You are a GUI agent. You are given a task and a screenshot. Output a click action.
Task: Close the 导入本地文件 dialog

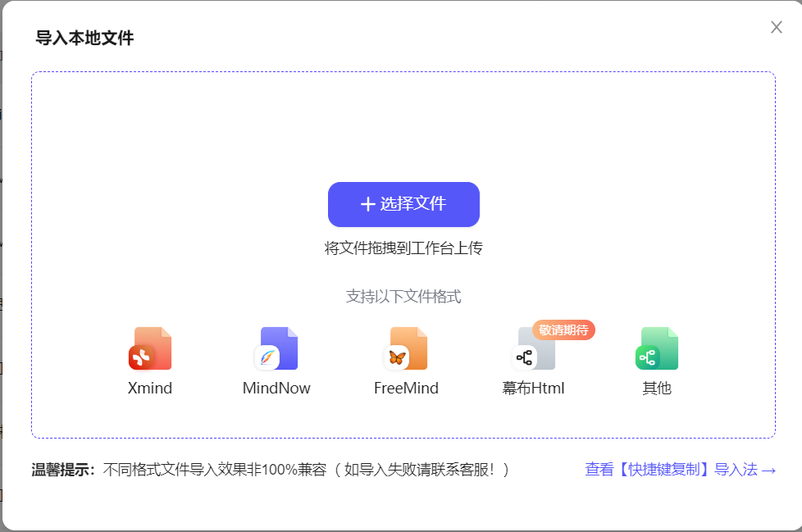click(776, 27)
